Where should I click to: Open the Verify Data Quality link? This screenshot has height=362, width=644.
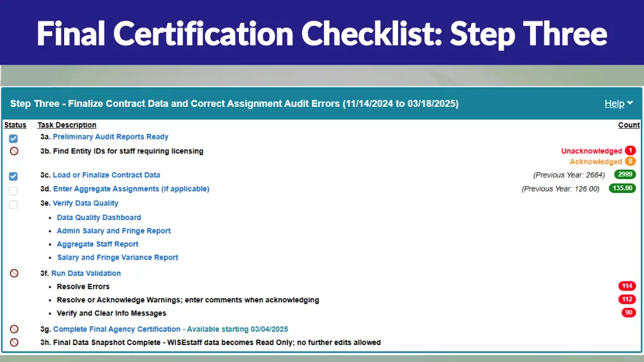[86, 203]
